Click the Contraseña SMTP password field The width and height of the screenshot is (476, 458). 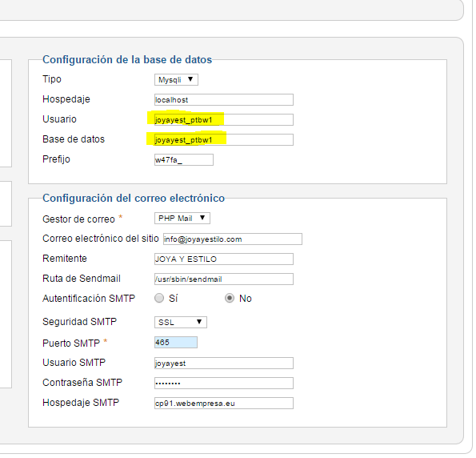coord(224,384)
